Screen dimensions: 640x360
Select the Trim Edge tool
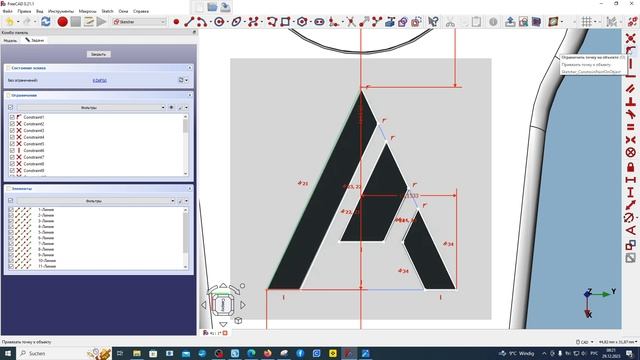tap(351, 22)
